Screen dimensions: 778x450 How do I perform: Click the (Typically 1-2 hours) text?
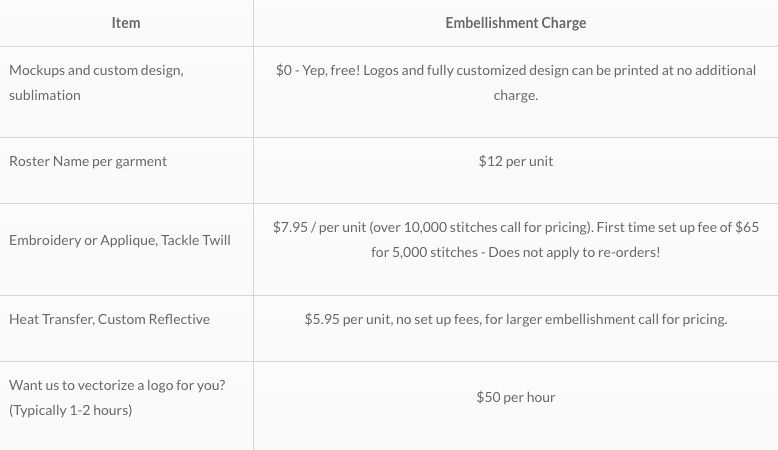tap(70, 410)
